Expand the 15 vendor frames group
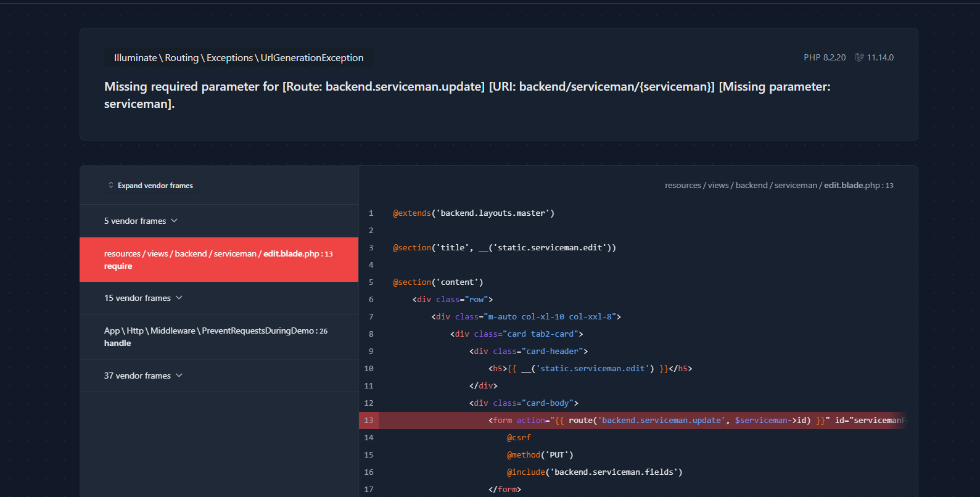 click(219, 298)
